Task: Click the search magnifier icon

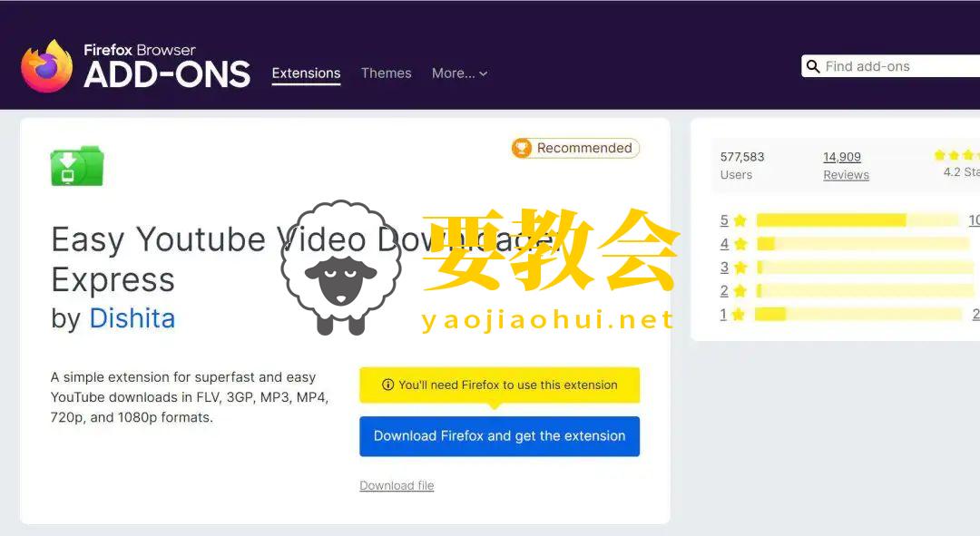Action: 812,66
